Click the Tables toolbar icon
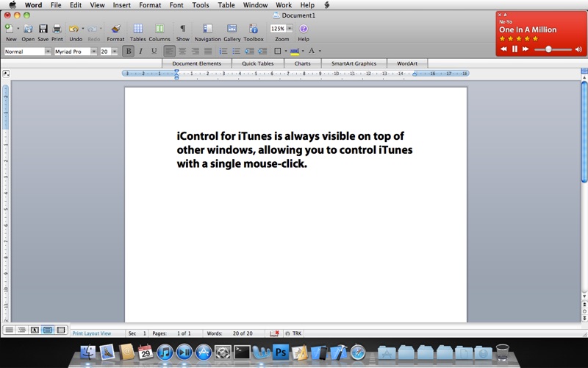The image size is (588, 368). point(137,29)
